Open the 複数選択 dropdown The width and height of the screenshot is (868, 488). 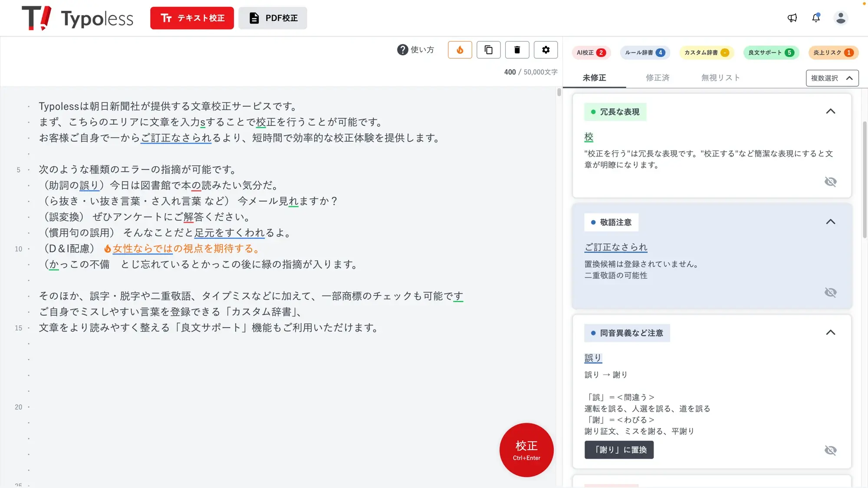(x=832, y=78)
